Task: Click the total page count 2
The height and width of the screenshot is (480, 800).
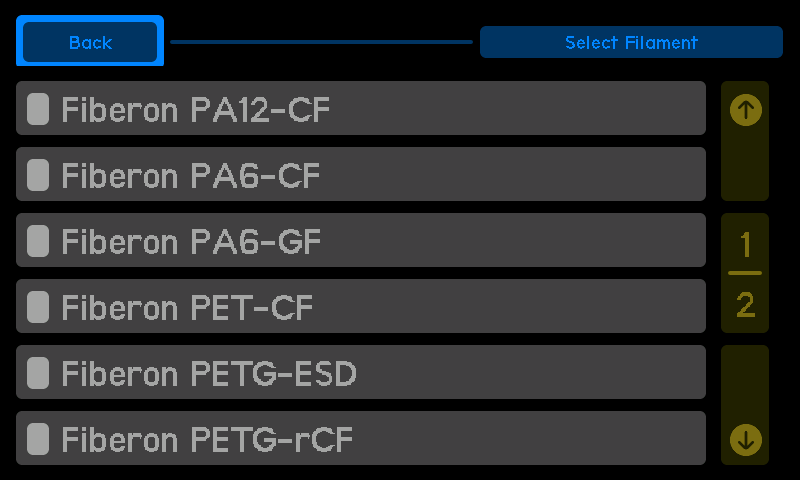Action: coord(745,305)
